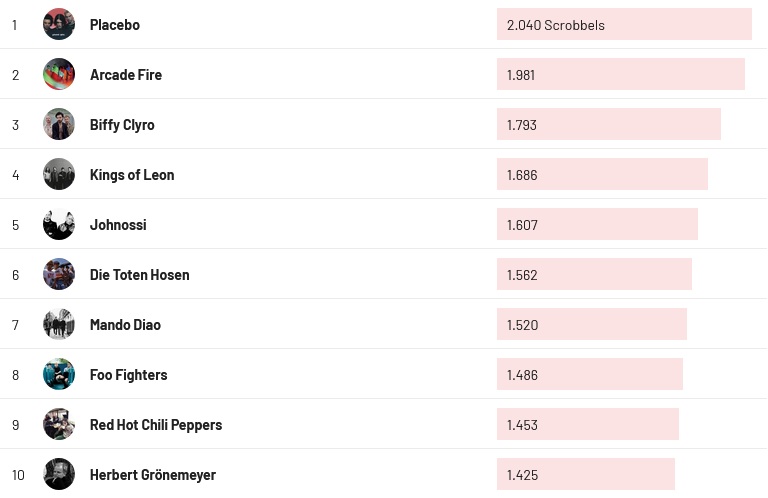Viewport: 768px width, 498px height.
Task: Click the Arcade Fire avatar image
Action: pyautogui.click(x=59, y=74)
